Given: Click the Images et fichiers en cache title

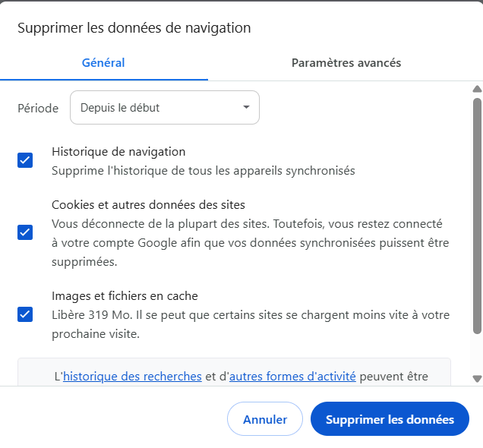Looking at the screenshot, I should (x=125, y=296).
